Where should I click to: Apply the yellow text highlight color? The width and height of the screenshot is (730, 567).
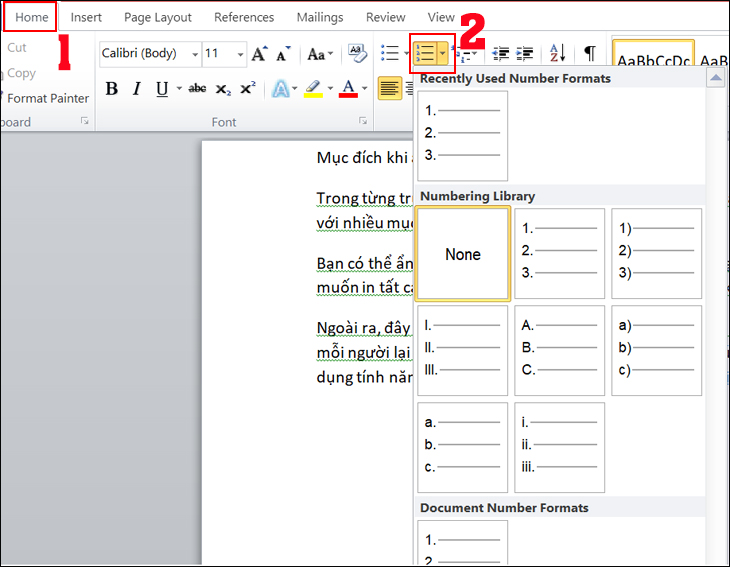click(313, 88)
